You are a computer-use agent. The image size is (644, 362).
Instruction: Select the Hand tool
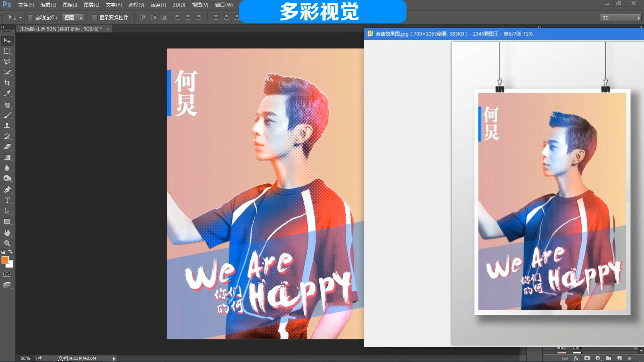tap(7, 233)
